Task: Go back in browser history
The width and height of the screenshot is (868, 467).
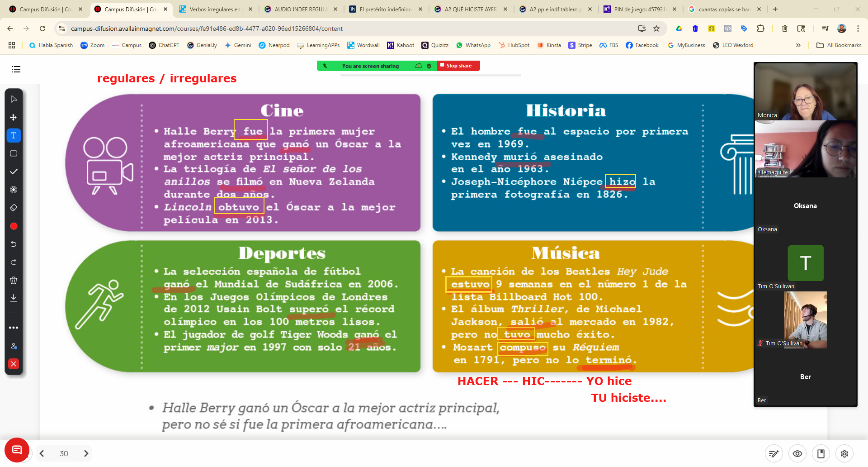Action: 10,29
